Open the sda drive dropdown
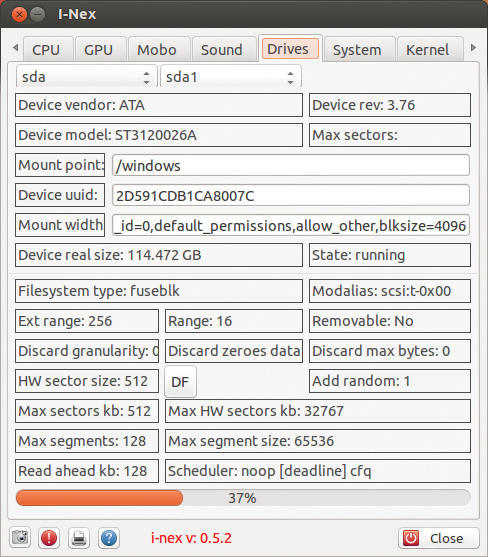 [86, 77]
